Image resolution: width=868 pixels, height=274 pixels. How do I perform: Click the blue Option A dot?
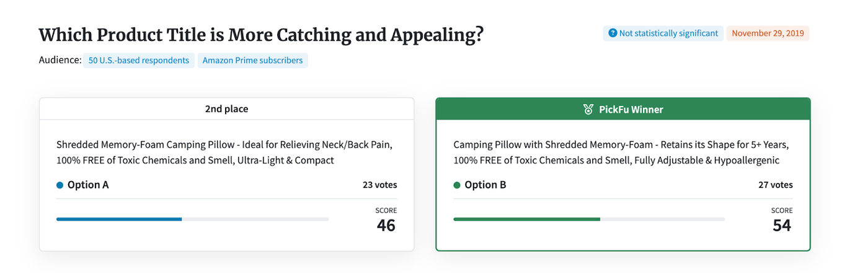click(60, 185)
